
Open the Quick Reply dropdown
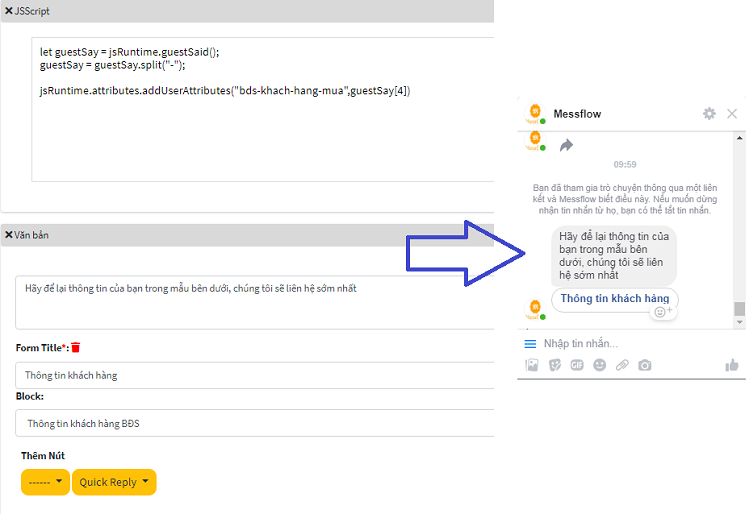[114, 482]
